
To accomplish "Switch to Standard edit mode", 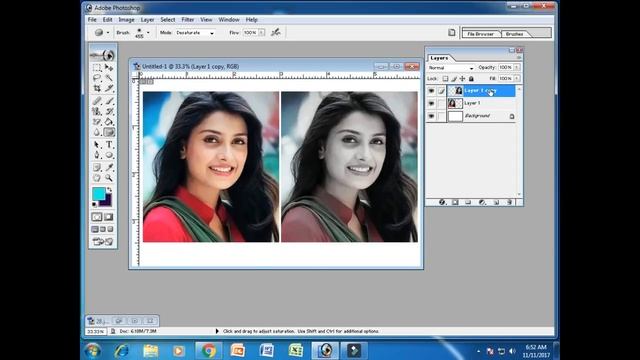I will (x=97, y=217).
